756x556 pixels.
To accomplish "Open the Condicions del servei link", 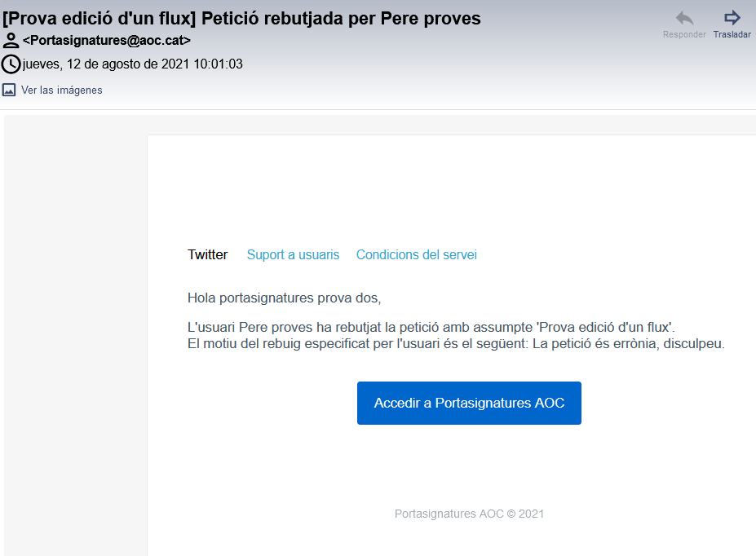I will click(x=417, y=255).
